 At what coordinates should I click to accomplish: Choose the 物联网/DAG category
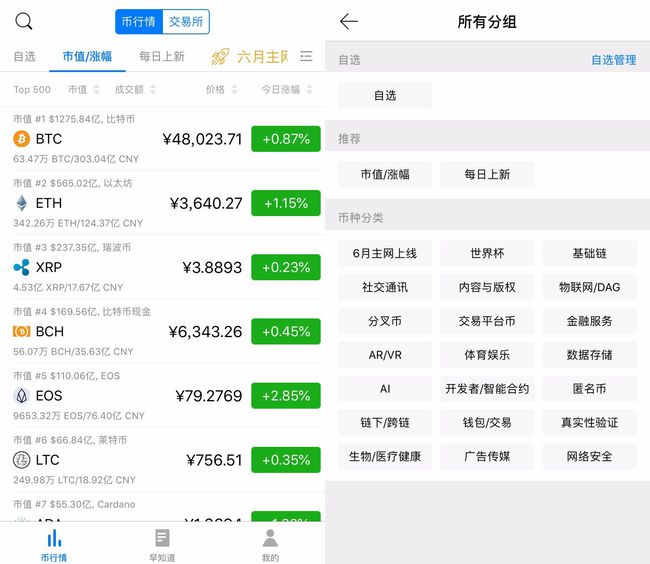589,287
